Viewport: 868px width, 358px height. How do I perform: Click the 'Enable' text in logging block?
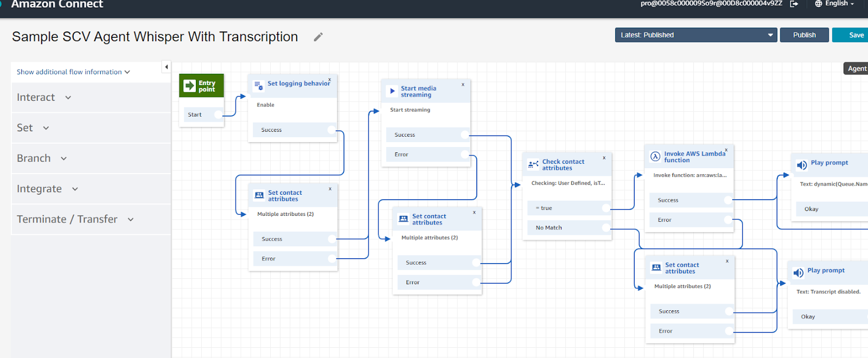coord(265,105)
